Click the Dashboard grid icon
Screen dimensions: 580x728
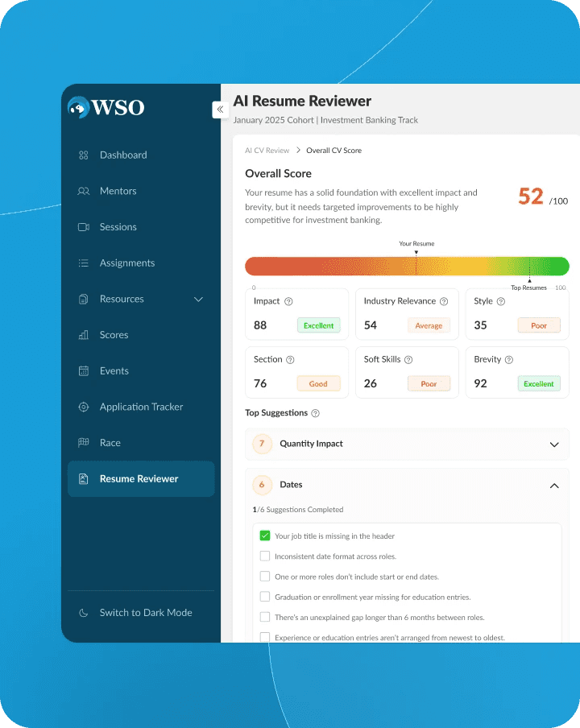pyautogui.click(x=84, y=155)
